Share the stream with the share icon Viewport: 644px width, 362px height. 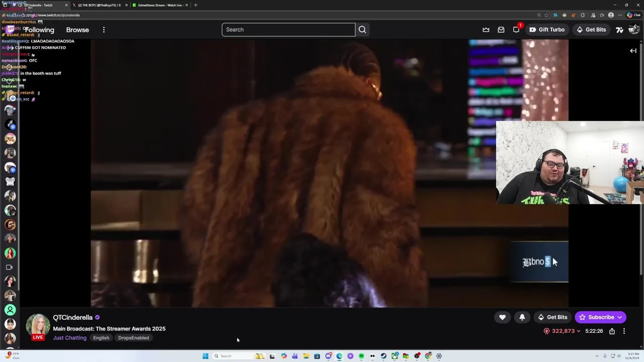(x=612, y=331)
